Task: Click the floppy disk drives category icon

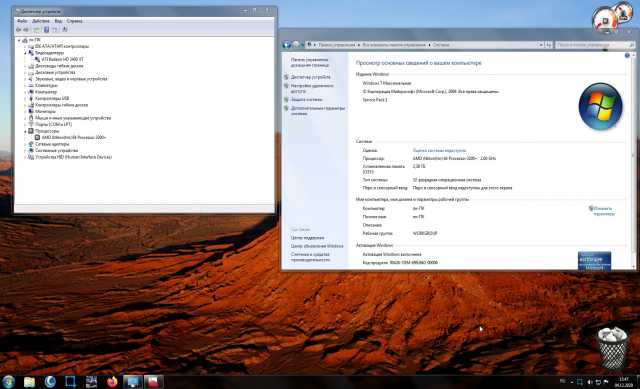Action: tap(31, 66)
